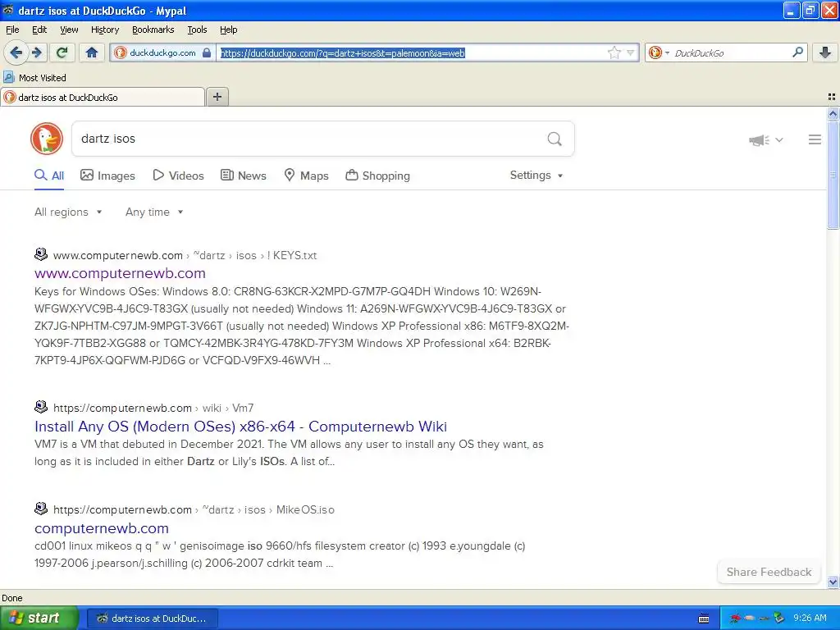Screen dimensions: 840x630
Task: Expand the chevron next to the megaphone
Action: [779, 139]
